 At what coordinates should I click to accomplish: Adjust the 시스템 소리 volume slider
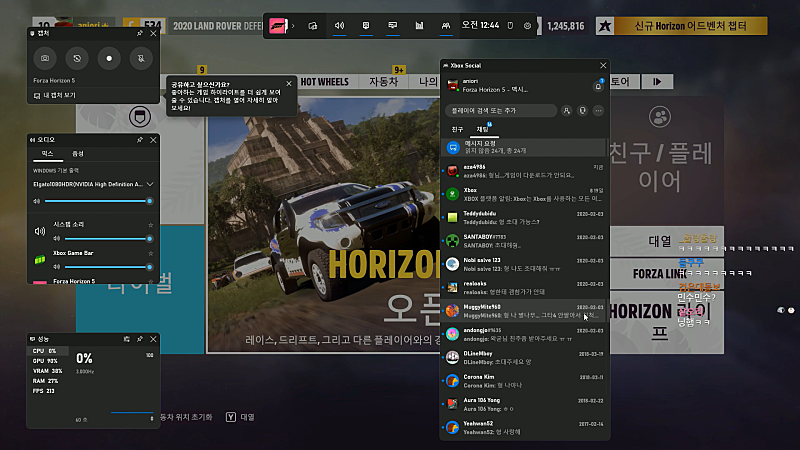[107, 238]
